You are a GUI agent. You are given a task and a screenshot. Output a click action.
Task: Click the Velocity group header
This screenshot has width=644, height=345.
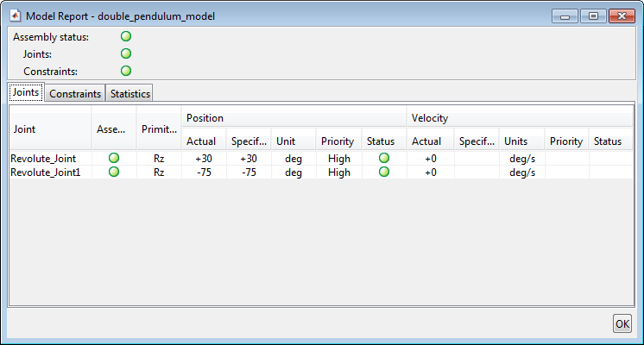point(520,118)
